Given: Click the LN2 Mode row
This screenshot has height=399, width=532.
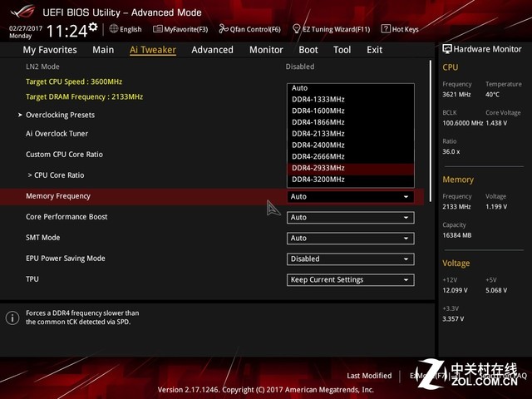Looking at the screenshot, I should 42,66.
